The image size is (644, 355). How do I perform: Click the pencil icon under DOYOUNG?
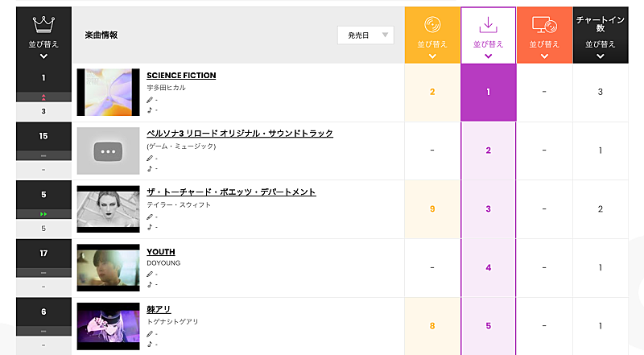(x=150, y=274)
